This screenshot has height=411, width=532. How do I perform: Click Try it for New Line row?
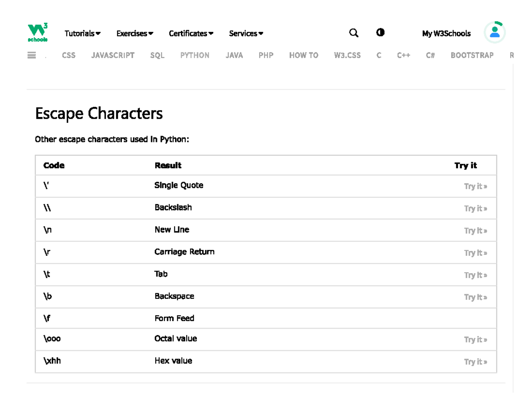pos(475,231)
